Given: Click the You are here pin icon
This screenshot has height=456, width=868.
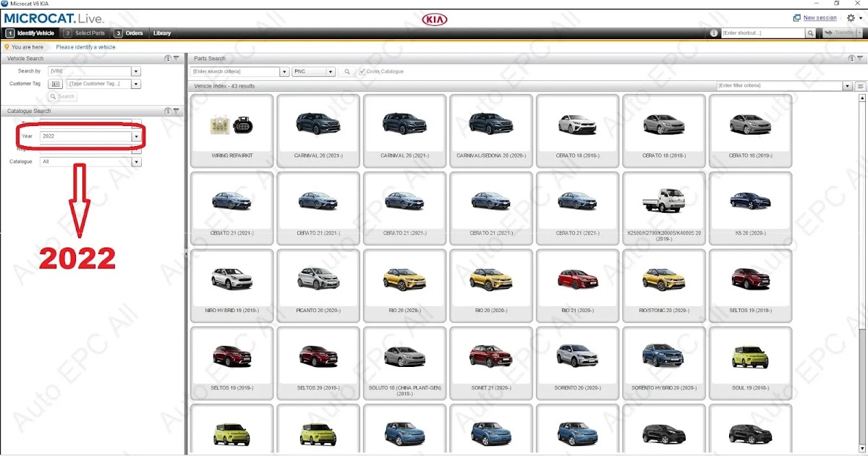Looking at the screenshot, I should pos(7,47).
